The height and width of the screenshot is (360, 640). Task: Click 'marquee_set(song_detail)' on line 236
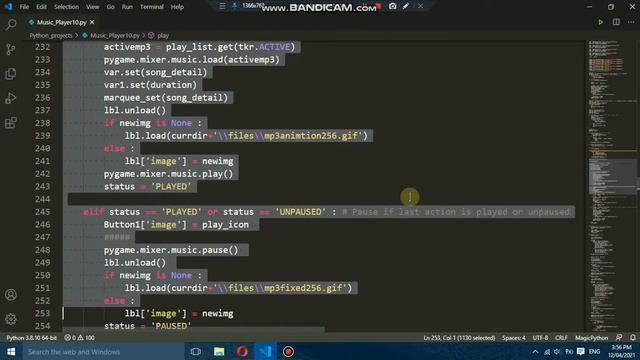pos(166,98)
